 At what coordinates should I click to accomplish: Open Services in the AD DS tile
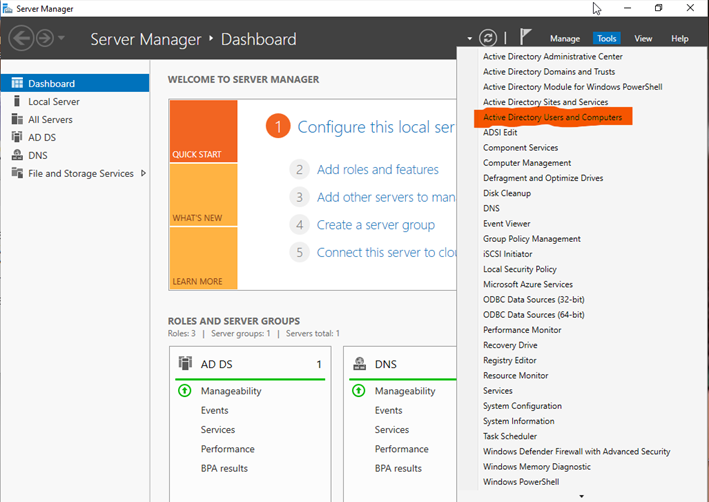coord(218,430)
